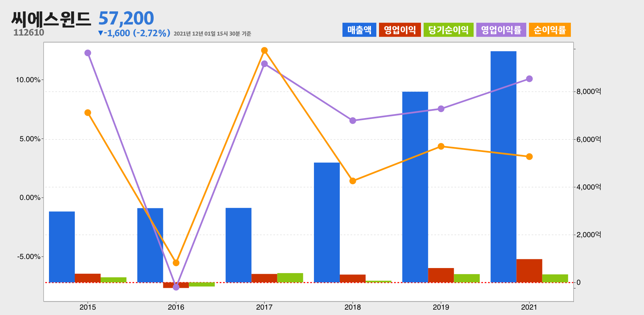Screen dimensions: 644x315
Task: Toggle the 당기순이익 legend button
Action: (448, 30)
